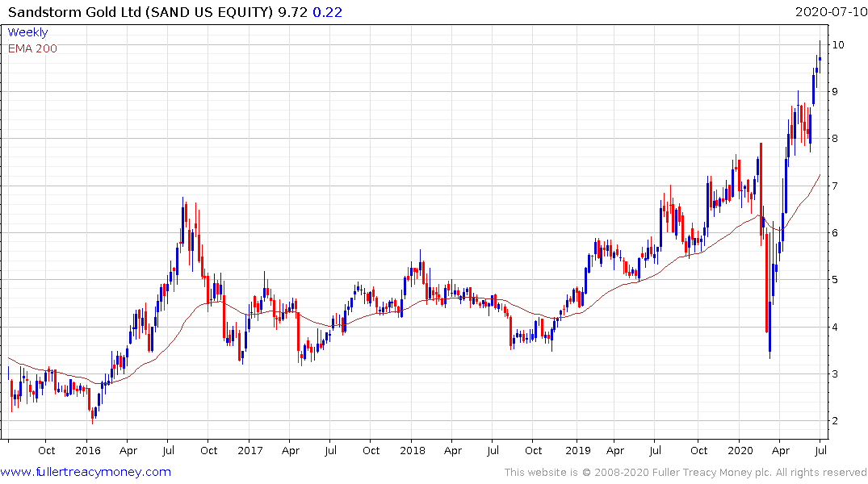Click the y-axis label 7

click(x=836, y=186)
